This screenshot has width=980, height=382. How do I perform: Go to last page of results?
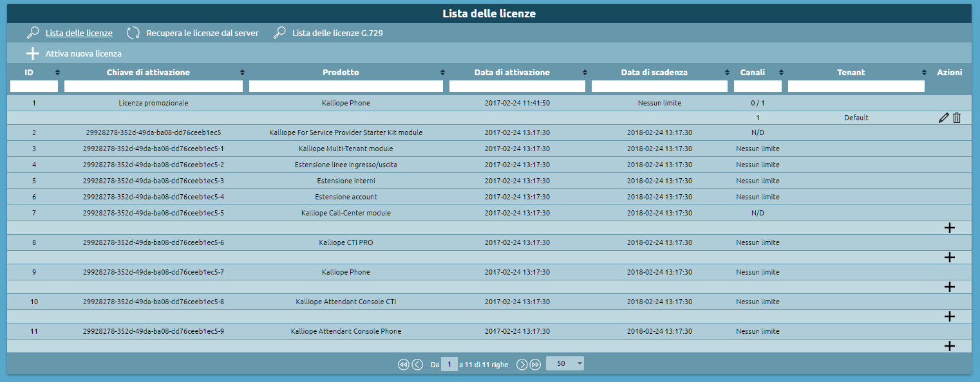tap(535, 365)
